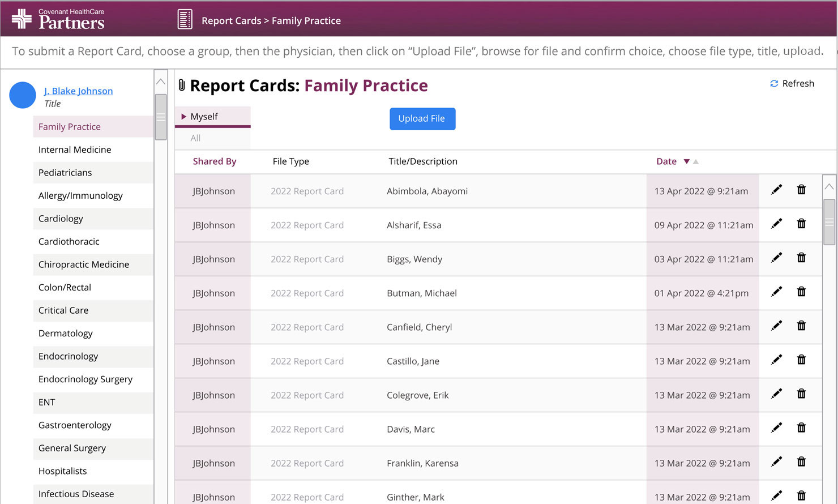Select the All filter tab
Viewport: 838px width, 504px height.
coord(212,138)
